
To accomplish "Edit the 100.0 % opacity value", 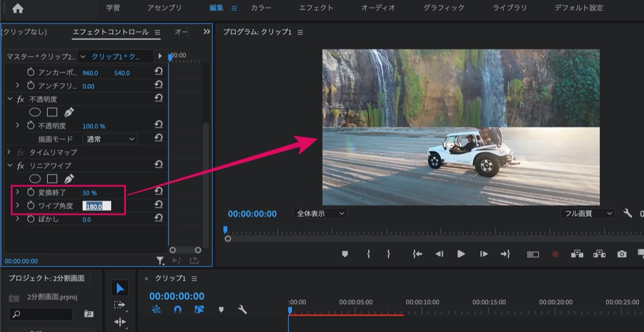I will [94, 126].
